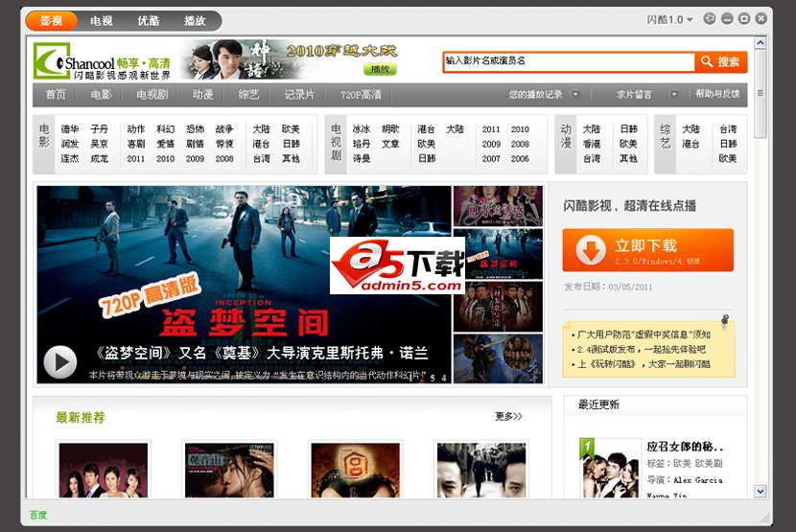The width and height of the screenshot is (796, 532).
Task: Click the orange 搜索 search button
Action: pos(721,62)
